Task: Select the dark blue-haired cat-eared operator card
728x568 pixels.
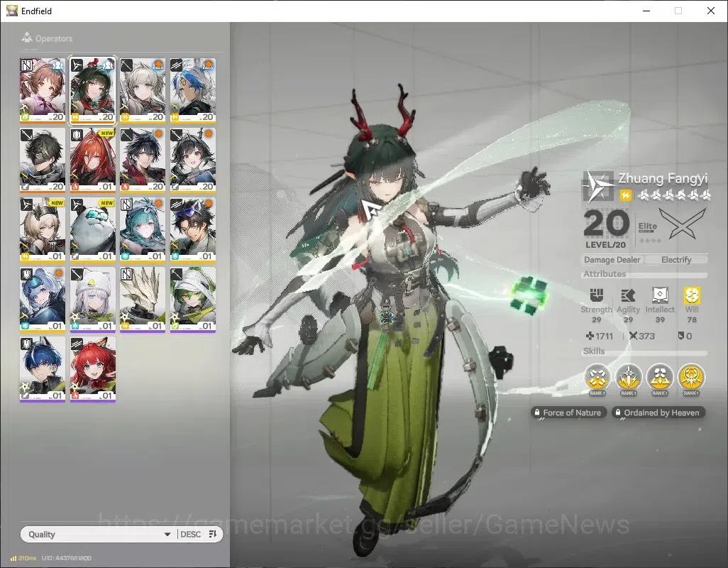Action: [x=43, y=369]
